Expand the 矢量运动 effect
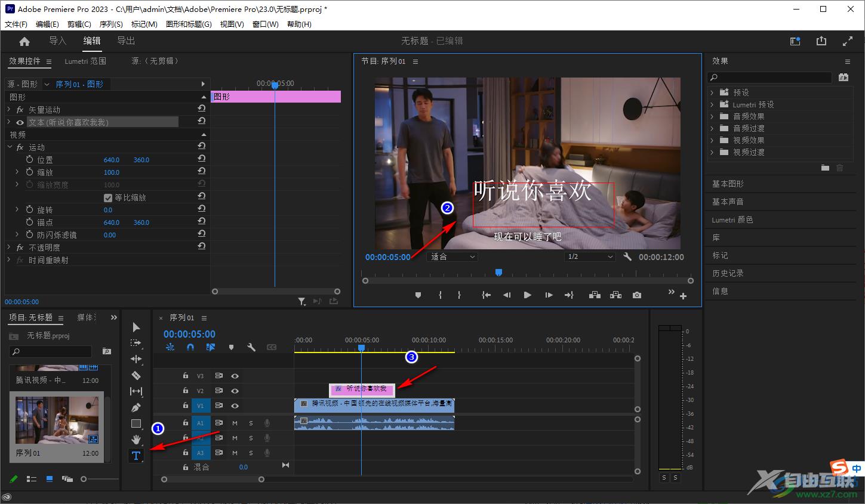Screen dimensions: 865x504 tap(9, 109)
